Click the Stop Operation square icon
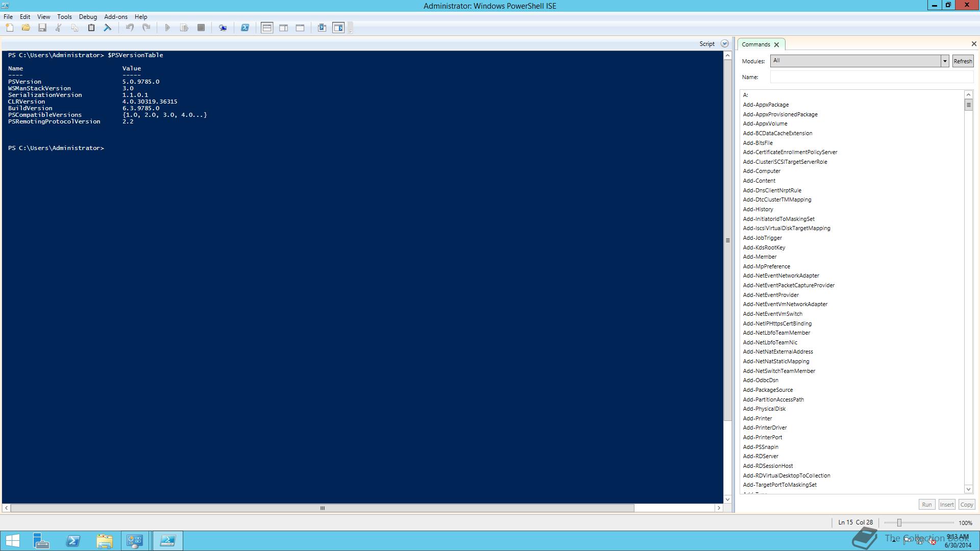 point(201,28)
